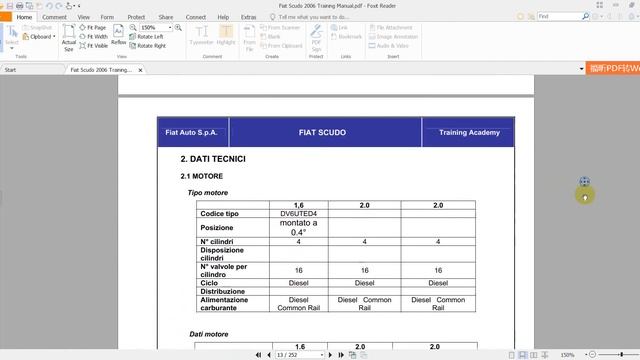This screenshot has height=360, width=640.
Task: Click the zoom out circle in status bar
Action: [593, 355]
